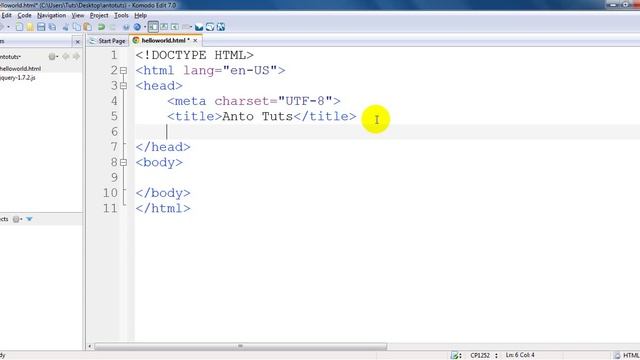Image resolution: width=640 pixels, height=360 pixels.
Task: Open the projects pane gear menu
Action: pyautogui.click(x=17, y=219)
